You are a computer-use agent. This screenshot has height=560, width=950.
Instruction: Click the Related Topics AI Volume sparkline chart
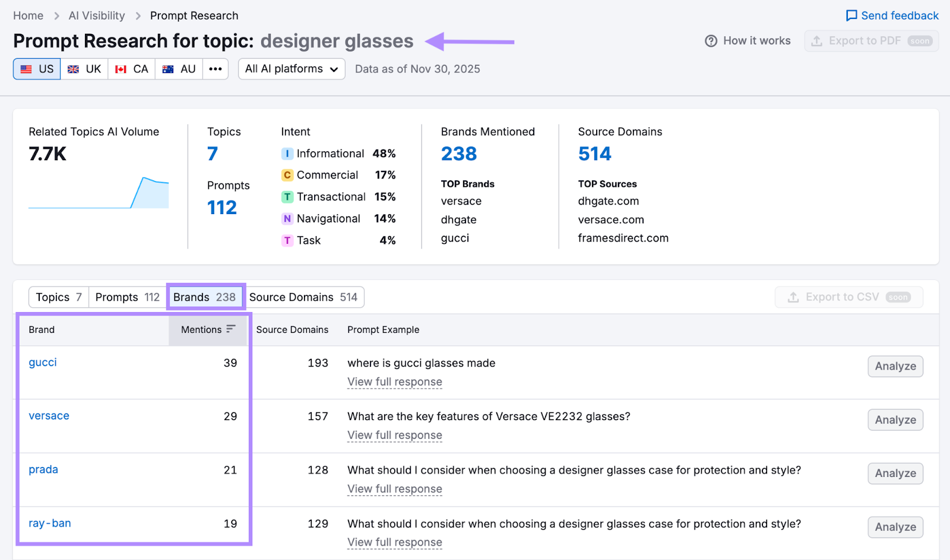click(98, 193)
